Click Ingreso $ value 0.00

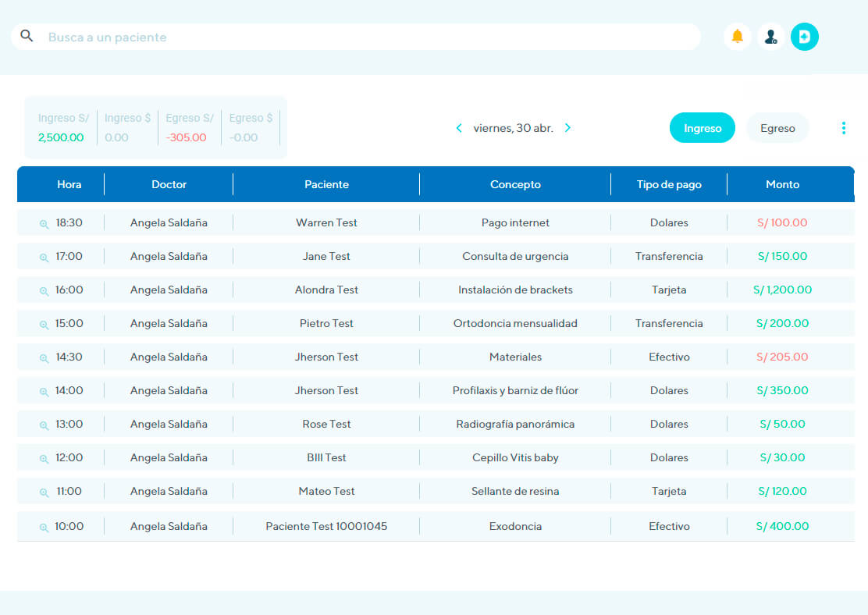click(x=116, y=137)
